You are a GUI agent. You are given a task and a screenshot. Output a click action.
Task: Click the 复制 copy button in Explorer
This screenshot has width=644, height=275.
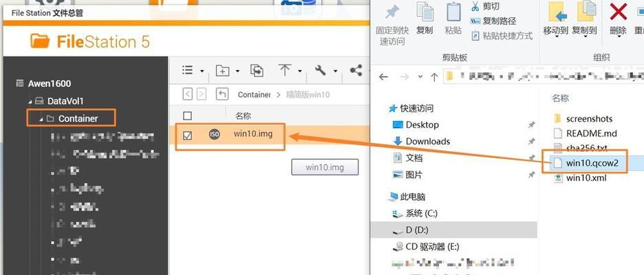point(425,19)
